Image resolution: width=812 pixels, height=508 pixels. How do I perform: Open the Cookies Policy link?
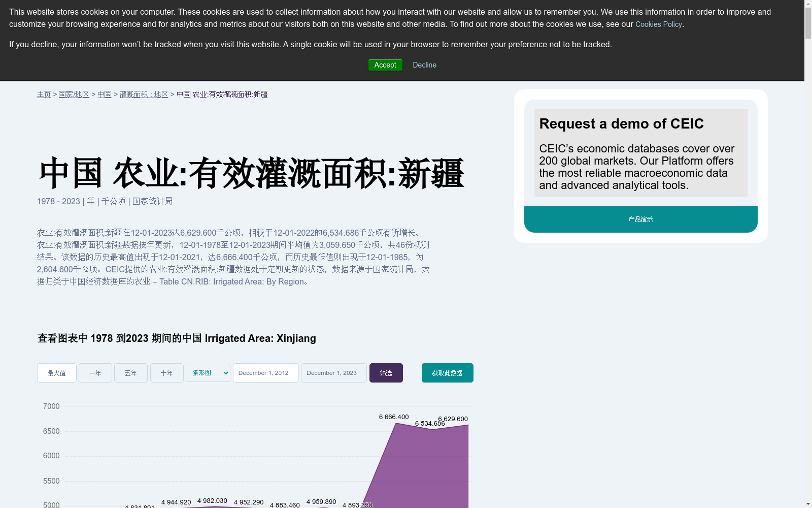pyautogui.click(x=658, y=24)
